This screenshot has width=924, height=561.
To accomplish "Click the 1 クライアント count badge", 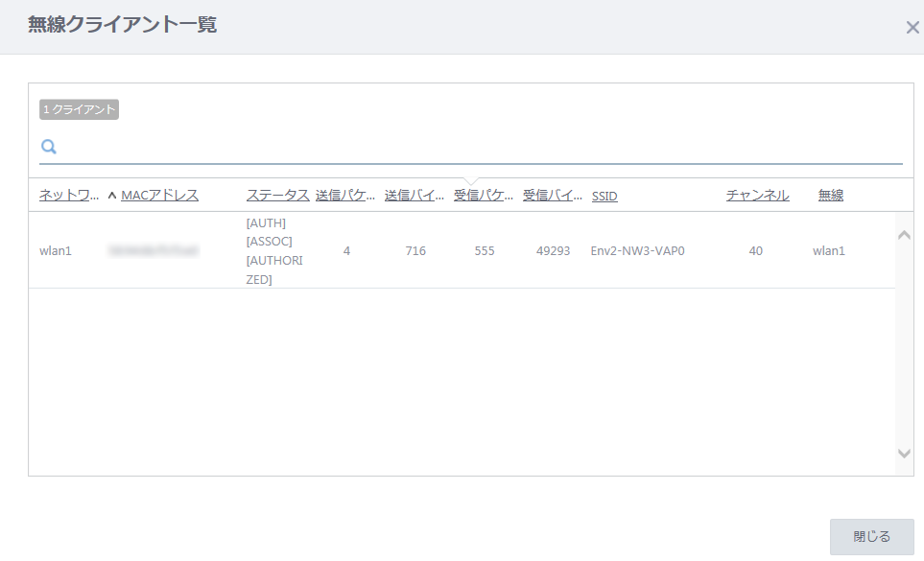I will tap(79, 109).
